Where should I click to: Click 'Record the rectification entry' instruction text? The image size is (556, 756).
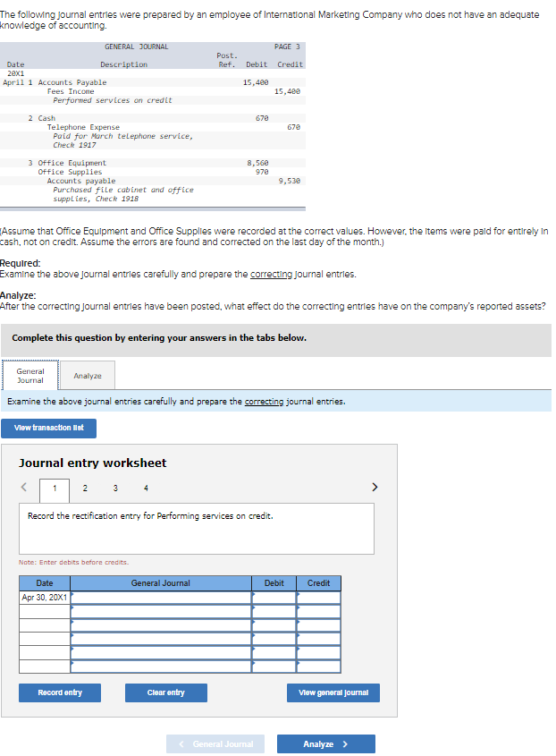tap(150, 516)
